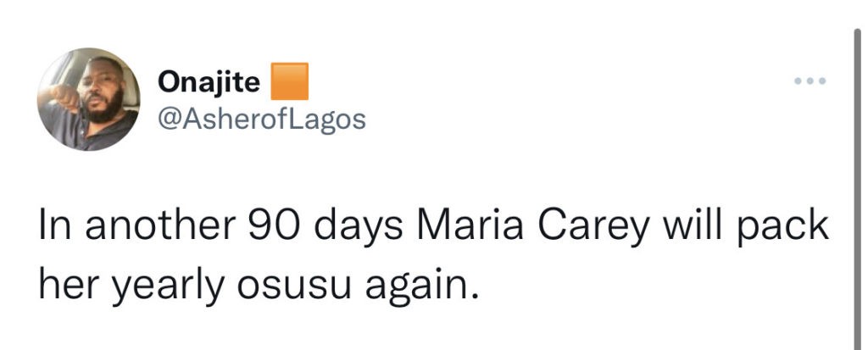Open the @AsherofLagos handle link
Viewport: 868px width, 350px height.
[x=261, y=119]
